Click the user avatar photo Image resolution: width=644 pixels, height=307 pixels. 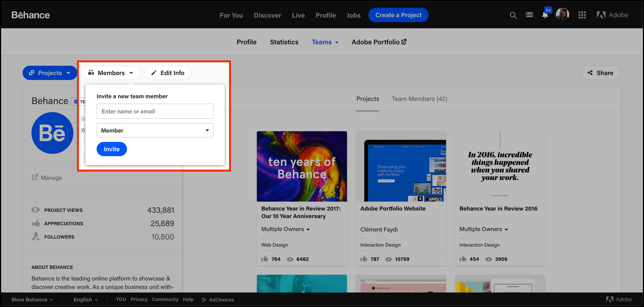point(563,15)
